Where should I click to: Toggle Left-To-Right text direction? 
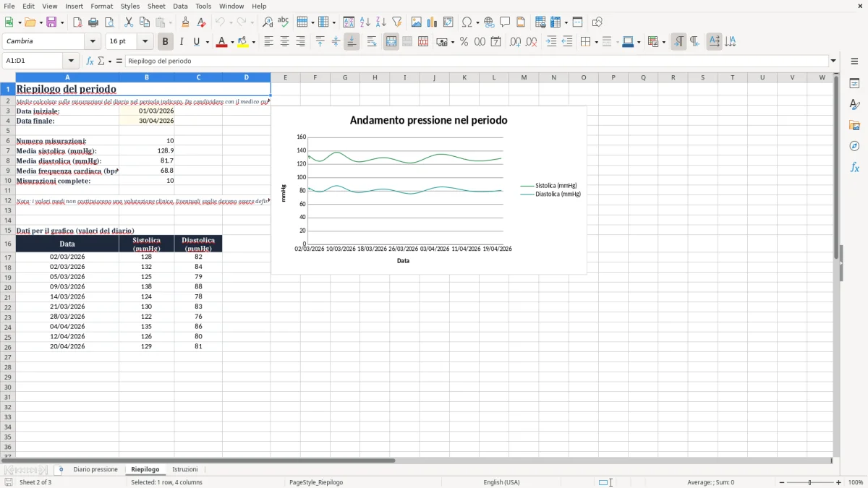tap(678, 42)
